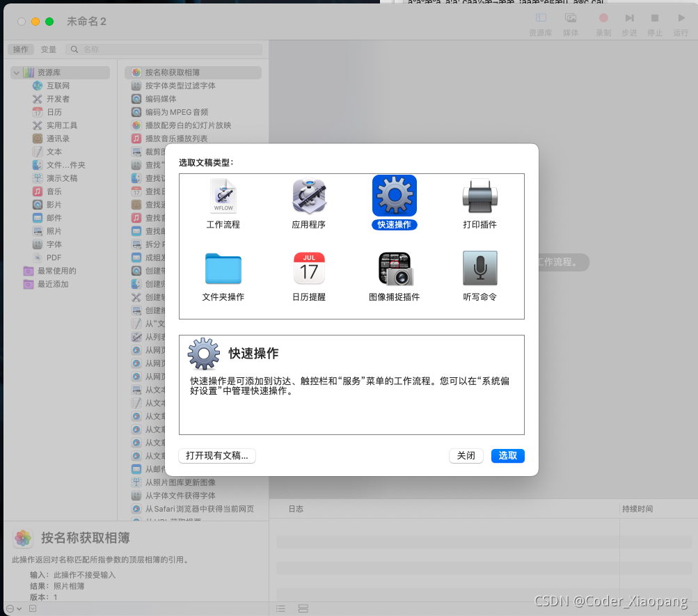
Task: Switch to the 变量 tab
Action: (x=48, y=49)
